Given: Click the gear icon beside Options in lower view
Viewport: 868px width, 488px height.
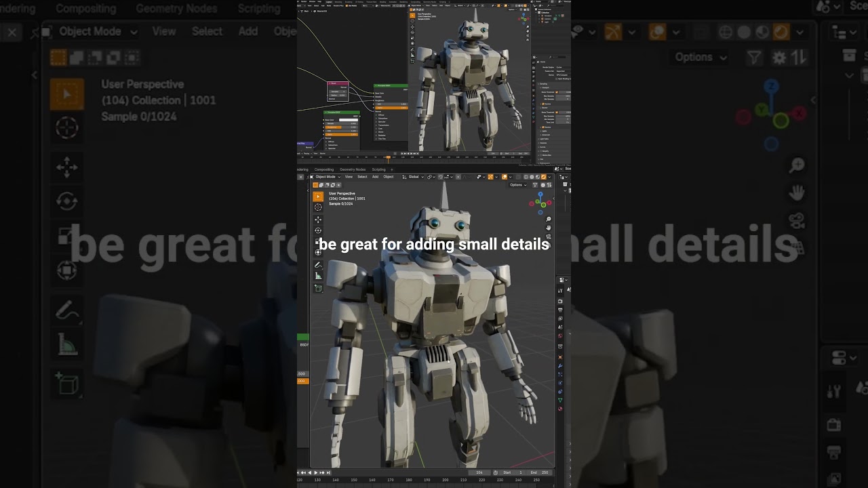Looking at the screenshot, I should pyautogui.click(x=542, y=185).
